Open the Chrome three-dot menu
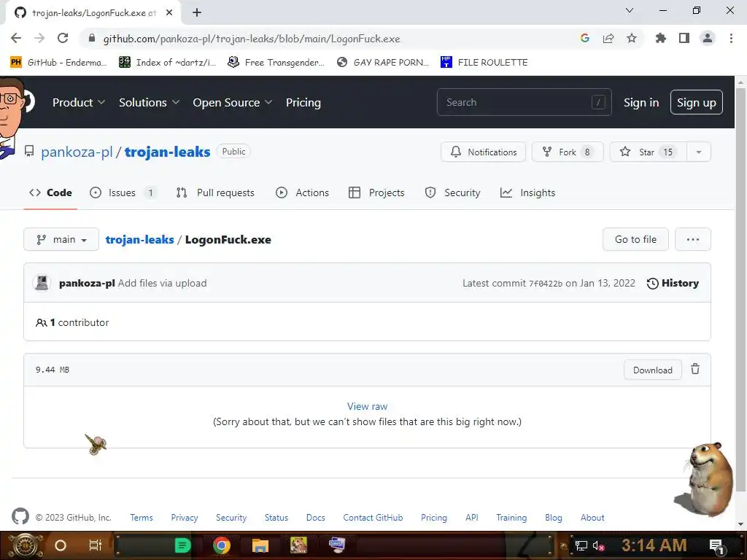The width and height of the screenshot is (747, 560). (x=731, y=38)
